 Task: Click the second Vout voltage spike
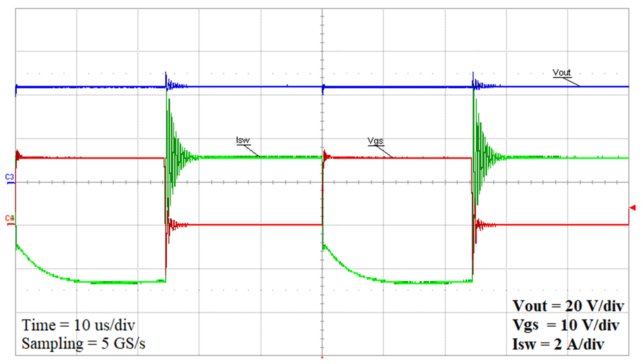(473, 77)
